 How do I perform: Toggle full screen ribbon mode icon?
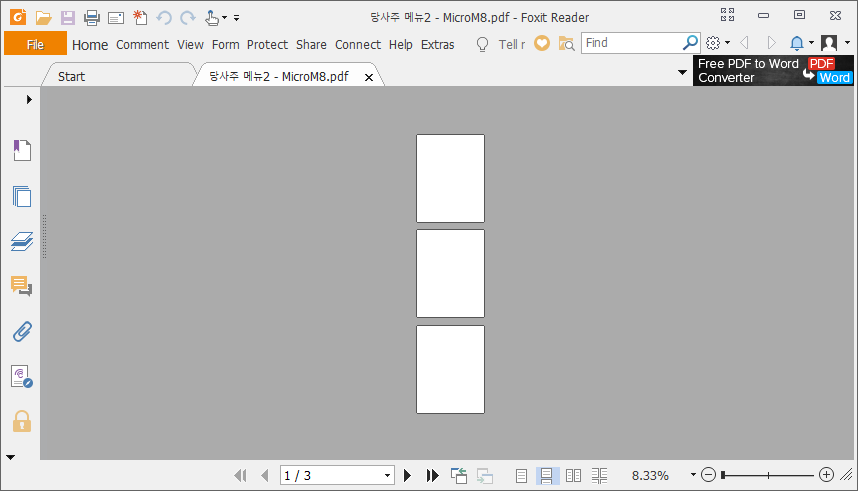727,15
